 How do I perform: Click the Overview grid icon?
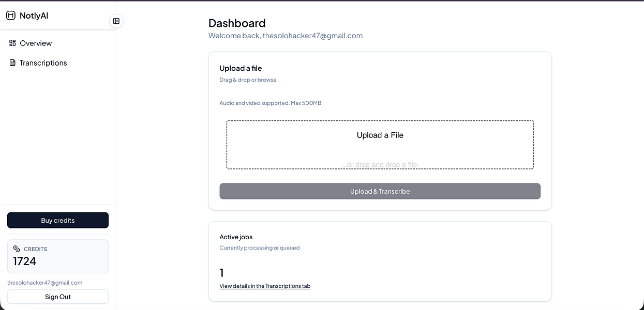pyautogui.click(x=12, y=43)
